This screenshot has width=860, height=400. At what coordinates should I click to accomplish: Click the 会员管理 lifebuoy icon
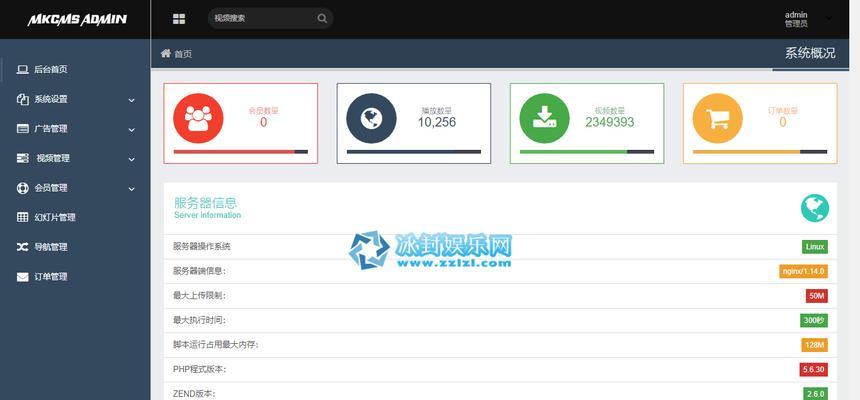[x=22, y=188]
